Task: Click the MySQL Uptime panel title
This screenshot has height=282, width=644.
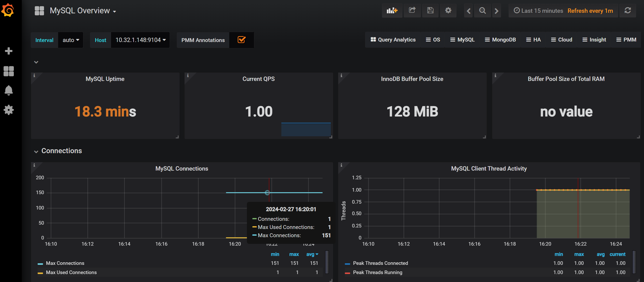Action: (x=105, y=79)
